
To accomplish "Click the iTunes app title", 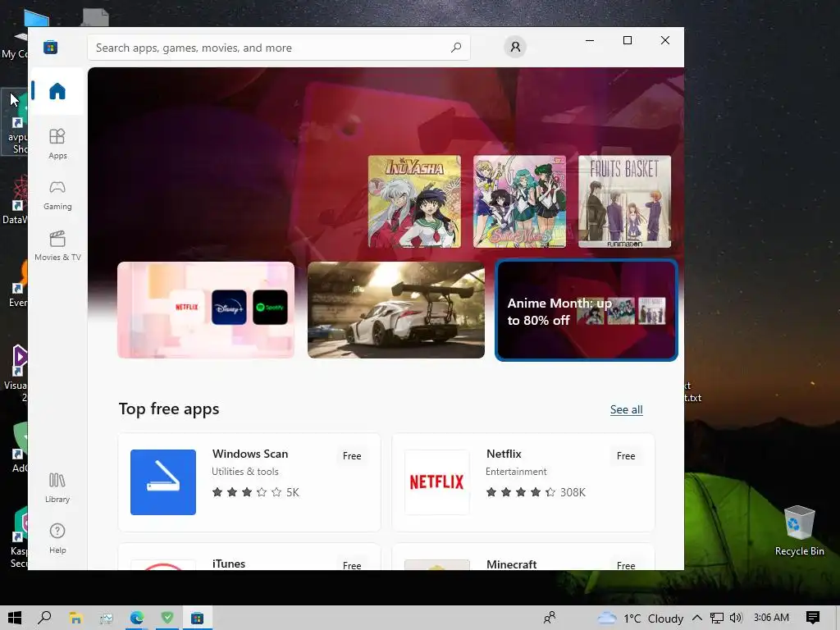I will coord(229,564).
